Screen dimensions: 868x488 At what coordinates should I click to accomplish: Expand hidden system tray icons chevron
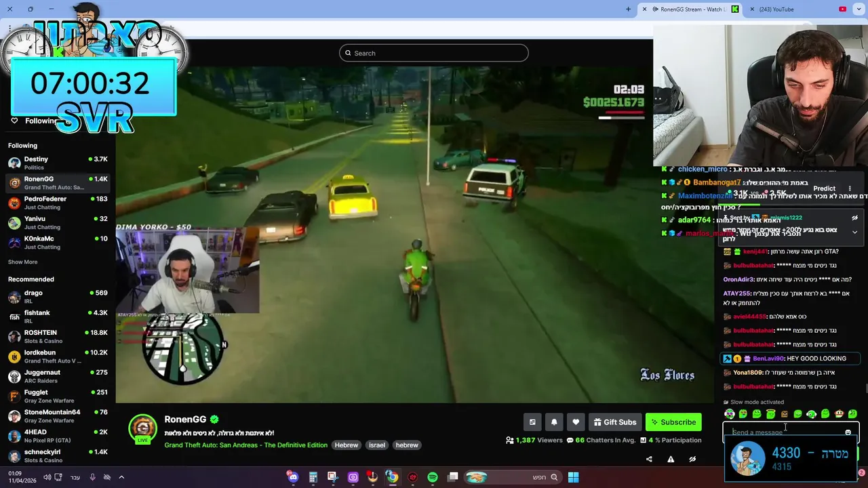click(121, 477)
